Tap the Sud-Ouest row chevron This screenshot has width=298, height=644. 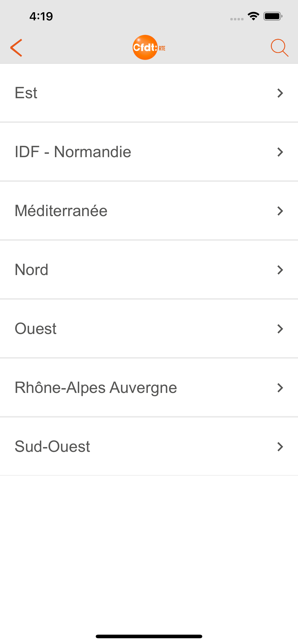click(x=280, y=447)
